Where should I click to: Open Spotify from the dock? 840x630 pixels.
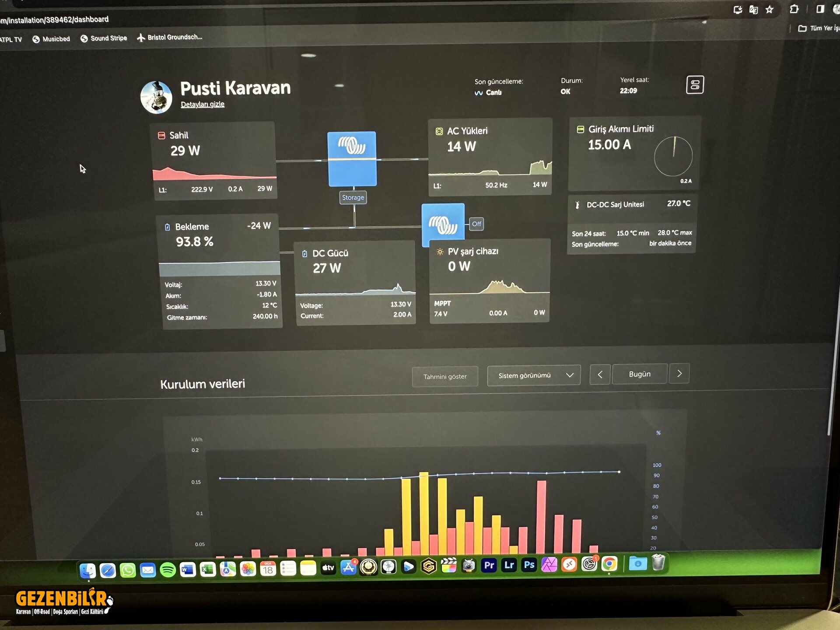point(168,570)
